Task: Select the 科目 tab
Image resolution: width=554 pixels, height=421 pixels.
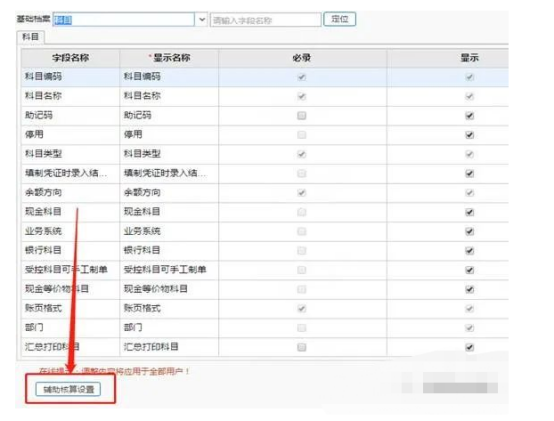Action: point(30,37)
